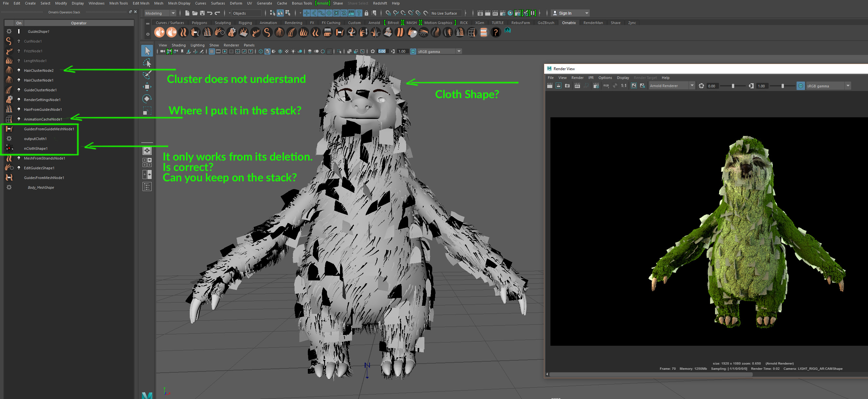
Task: Toggle sRGB gamma display checkbox
Action: click(413, 52)
